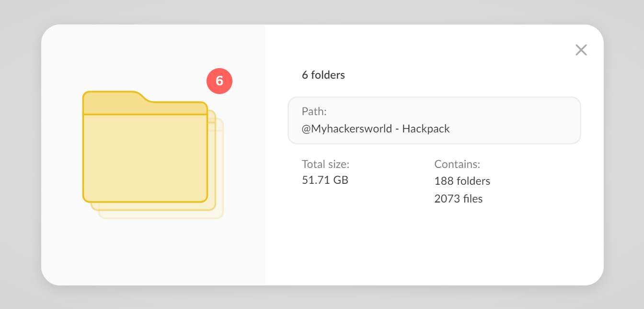Screen dimensions: 644x309
Task: Click the "188 folders" count
Action: coord(462,181)
